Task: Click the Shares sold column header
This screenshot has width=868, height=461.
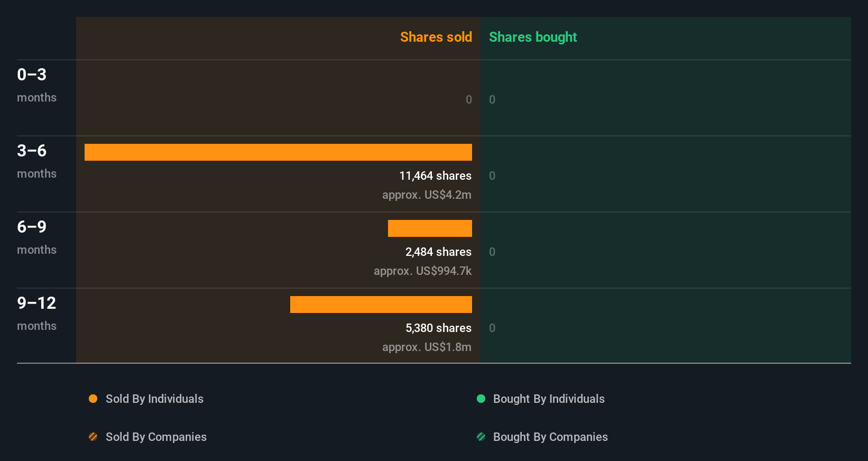Action: [436, 37]
